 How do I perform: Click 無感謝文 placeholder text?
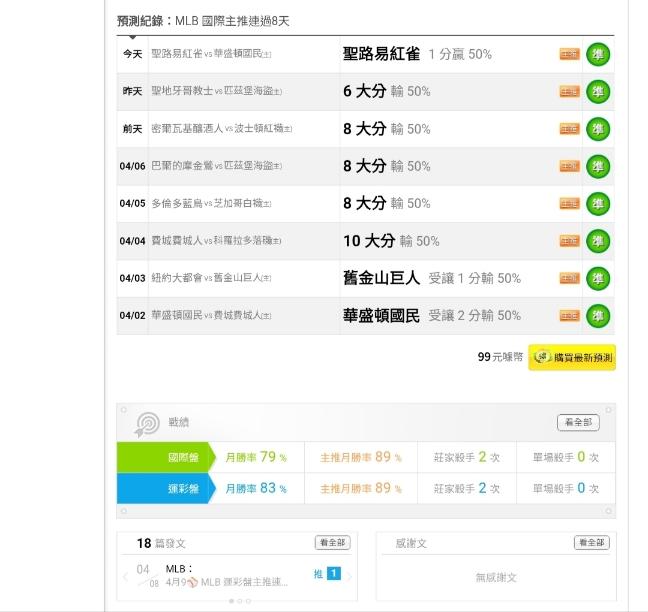pos(496,577)
